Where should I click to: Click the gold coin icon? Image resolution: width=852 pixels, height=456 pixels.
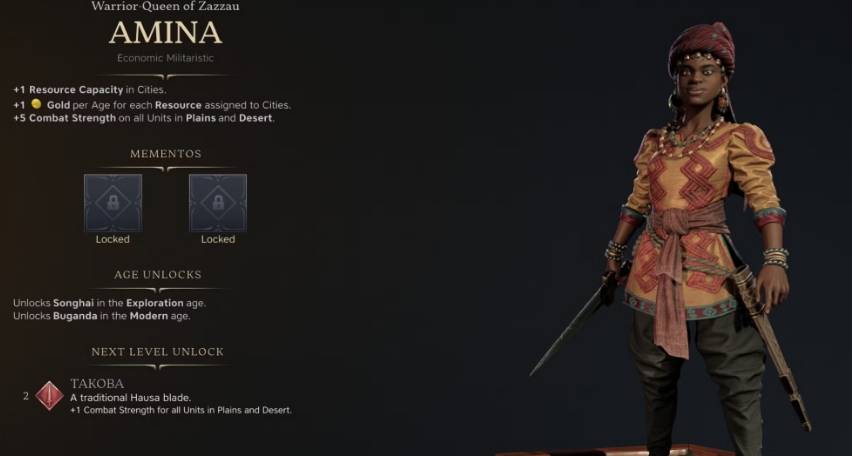click(36, 104)
